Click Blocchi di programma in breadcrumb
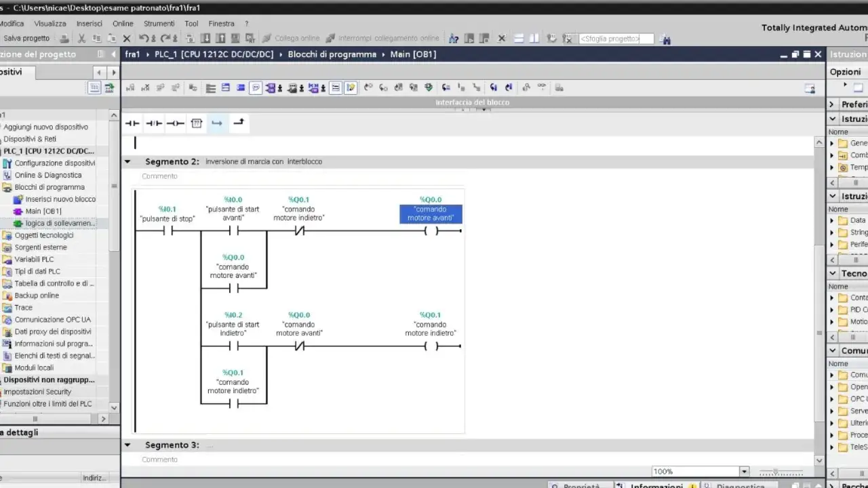 pyautogui.click(x=332, y=54)
